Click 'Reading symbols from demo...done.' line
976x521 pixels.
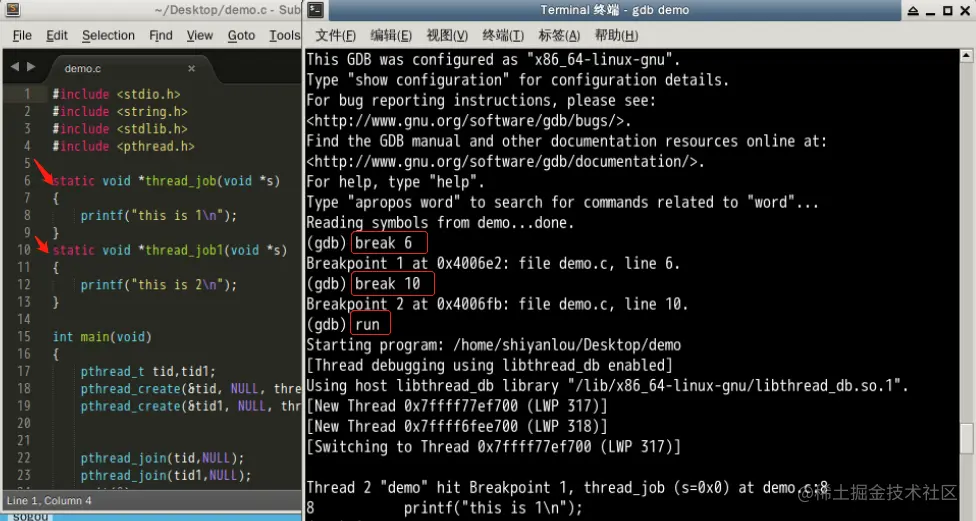(x=440, y=223)
